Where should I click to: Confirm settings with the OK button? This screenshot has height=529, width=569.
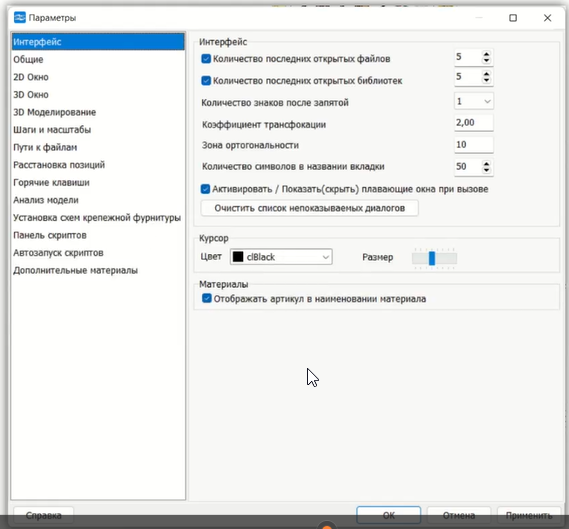point(389,515)
